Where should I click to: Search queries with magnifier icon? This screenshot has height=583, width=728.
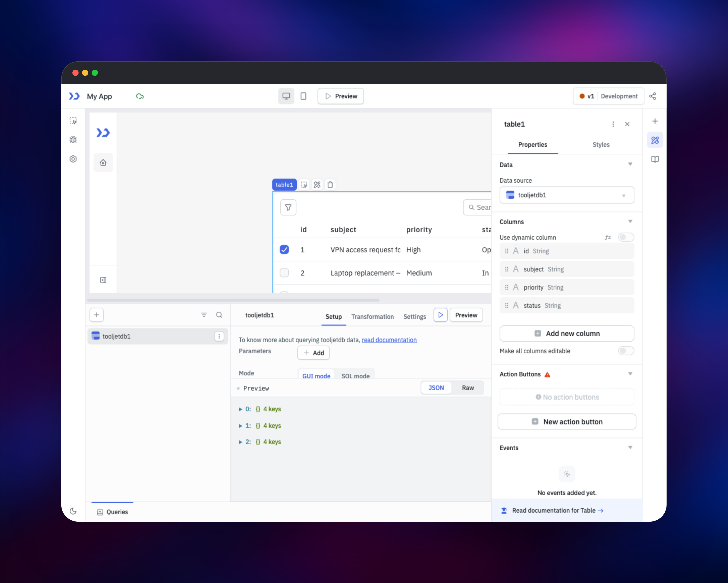[x=219, y=315]
